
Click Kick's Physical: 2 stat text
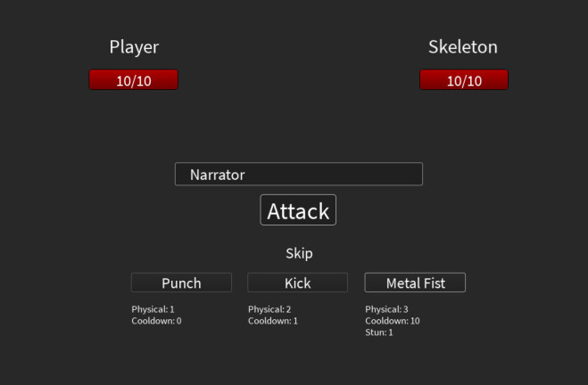coord(269,309)
